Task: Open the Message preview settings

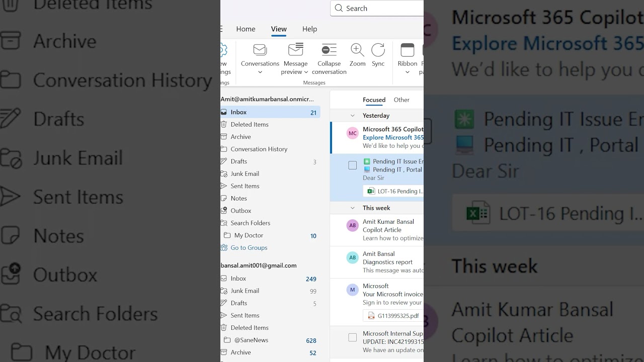Action: coord(295,58)
